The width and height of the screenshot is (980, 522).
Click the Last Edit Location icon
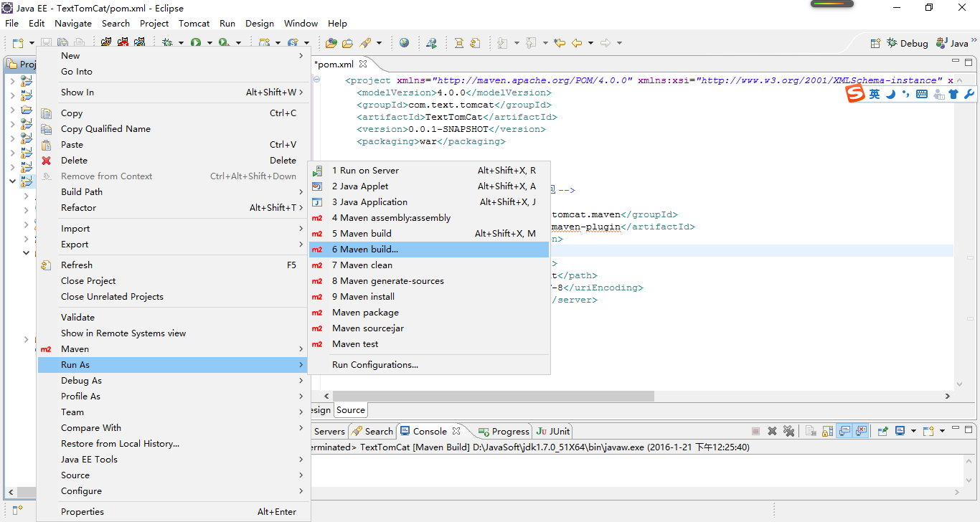560,43
